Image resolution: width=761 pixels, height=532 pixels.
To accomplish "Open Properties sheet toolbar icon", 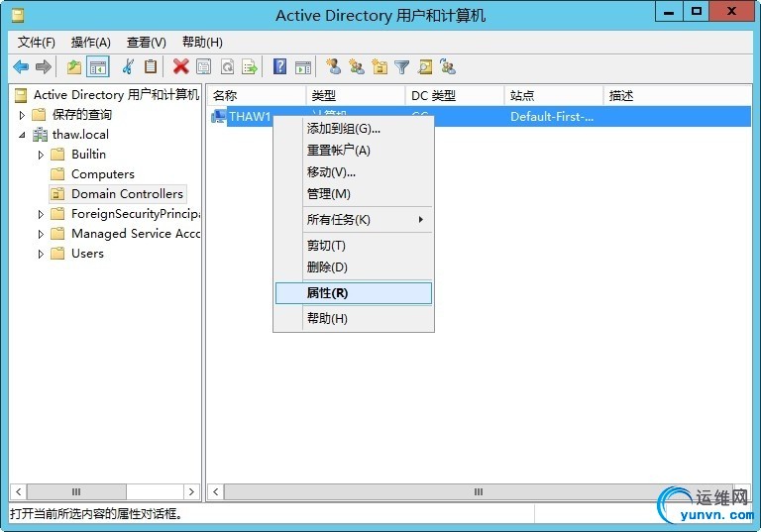I will pyautogui.click(x=203, y=66).
